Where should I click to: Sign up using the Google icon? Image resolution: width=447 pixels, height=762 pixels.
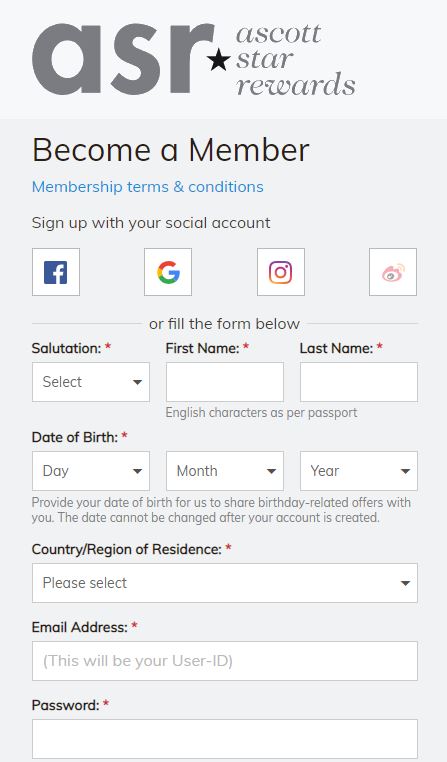pos(168,272)
